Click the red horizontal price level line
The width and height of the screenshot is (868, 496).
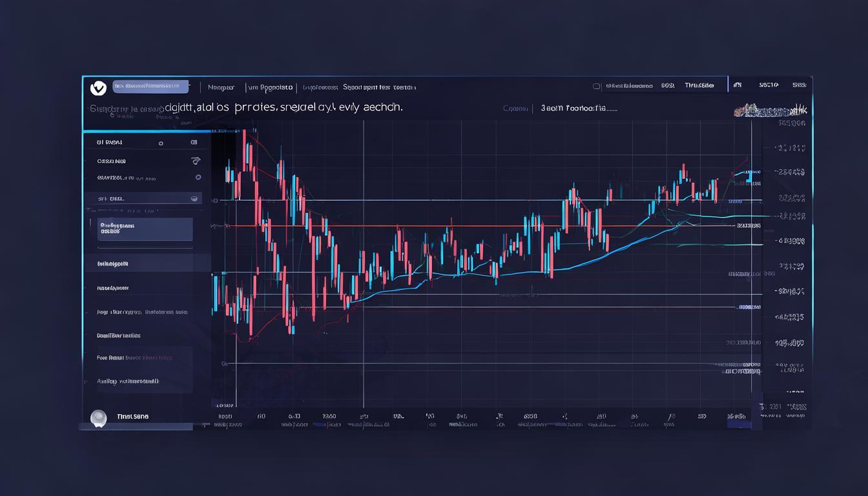452,226
